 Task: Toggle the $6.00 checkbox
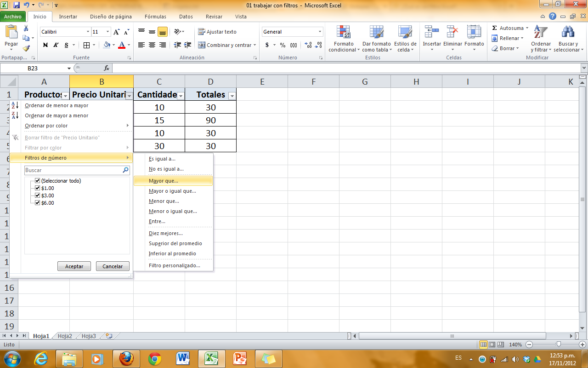[x=38, y=202]
